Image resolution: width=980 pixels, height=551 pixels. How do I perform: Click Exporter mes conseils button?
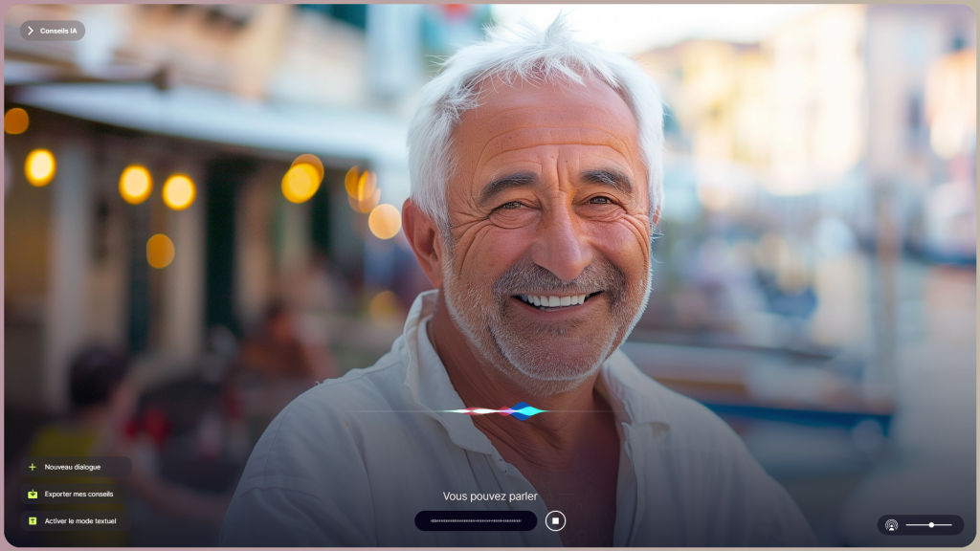click(76, 494)
